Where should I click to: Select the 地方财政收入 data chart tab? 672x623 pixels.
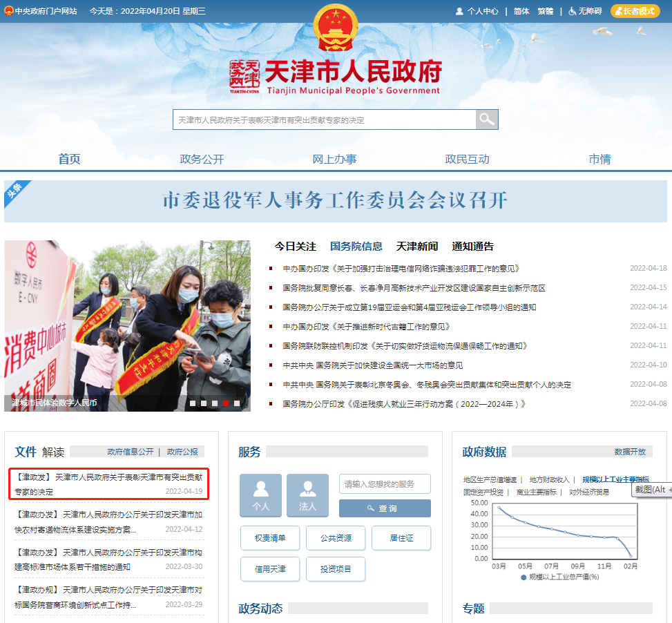pos(549,479)
